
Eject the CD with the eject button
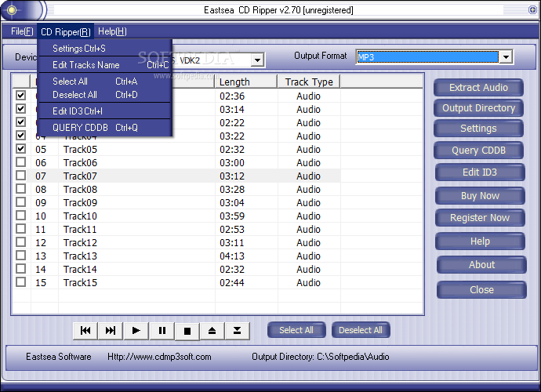click(x=212, y=331)
